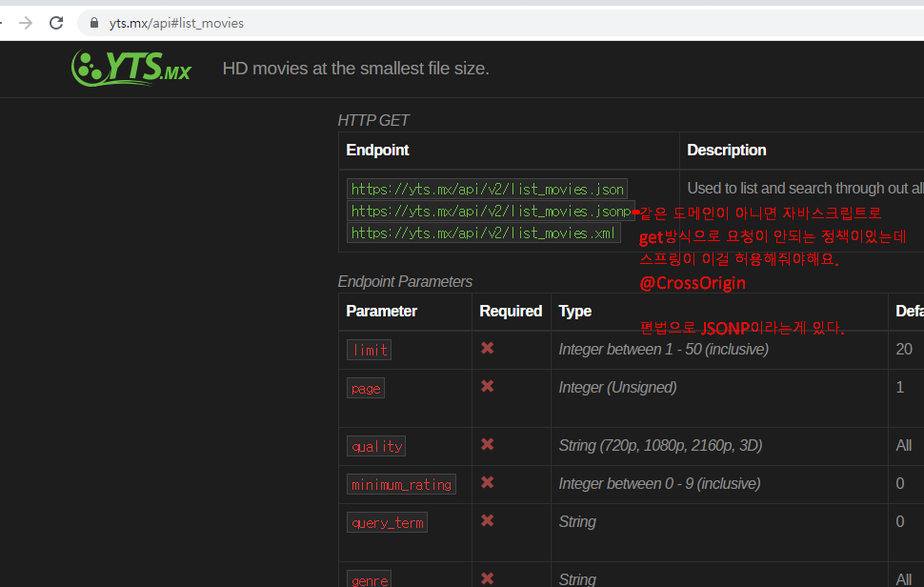Click 'Integer between 0 - 9 (inclusive)' text
This screenshot has height=587, width=924.
pos(659,484)
